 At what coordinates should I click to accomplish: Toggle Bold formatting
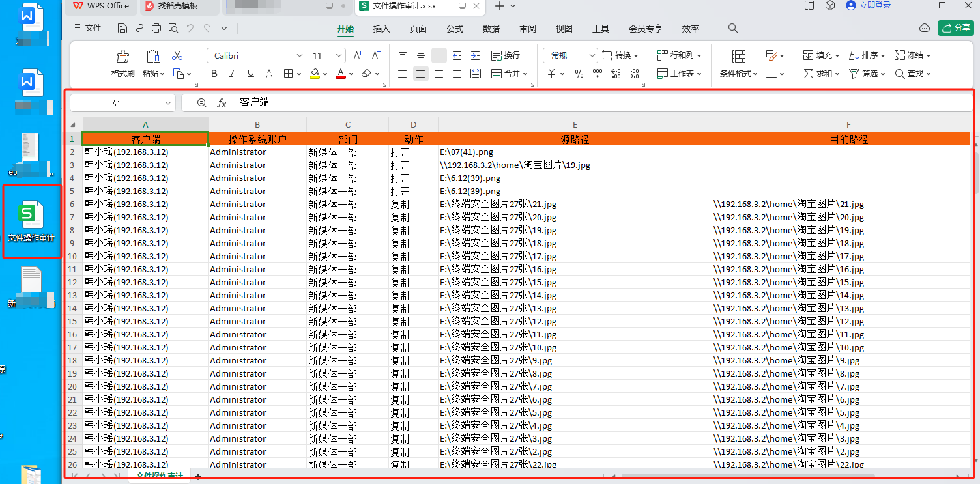pyautogui.click(x=214, y=74)
